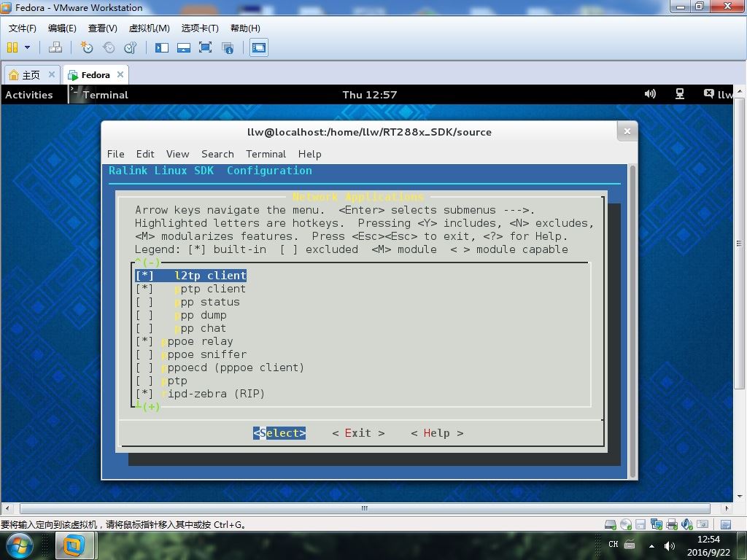Click the Send Ctrl+Alt+Del toolbar icon
Screen dimensions: 747x560
coord(55,47)
